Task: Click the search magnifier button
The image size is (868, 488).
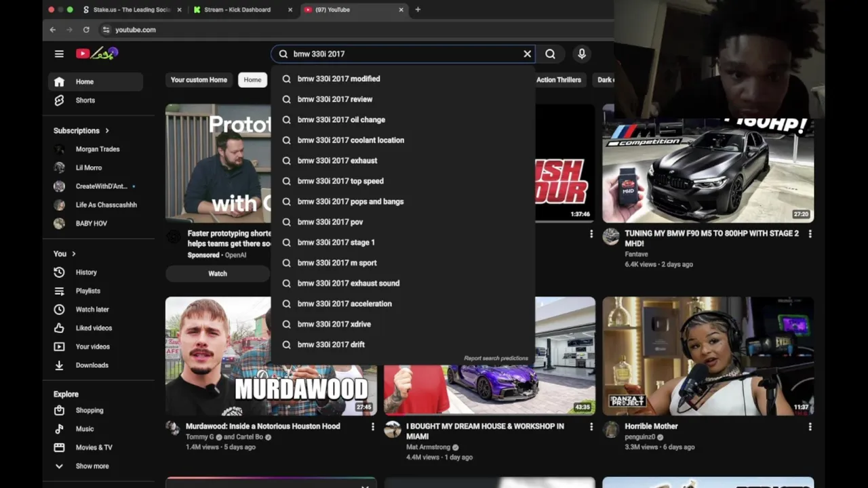Action: (551, 54)
